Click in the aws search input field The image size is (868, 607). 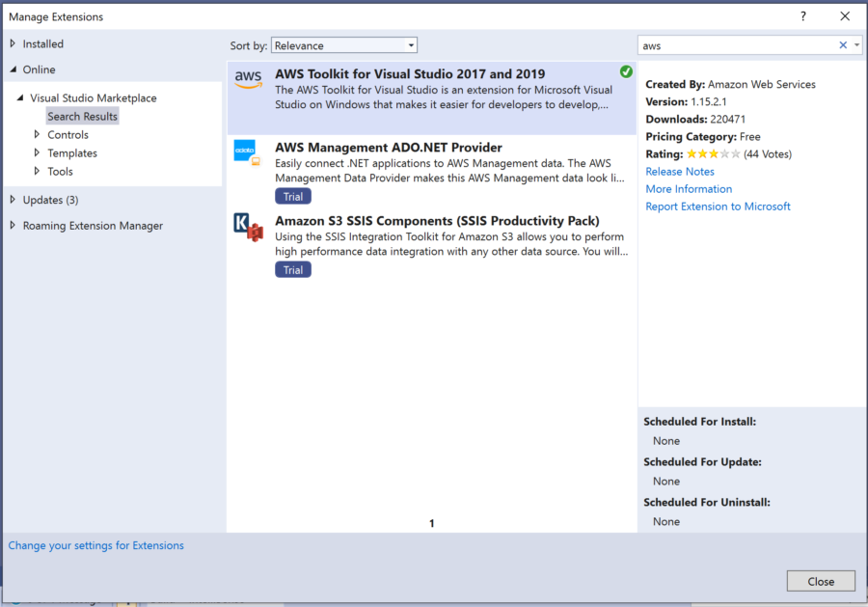(738, 45)
